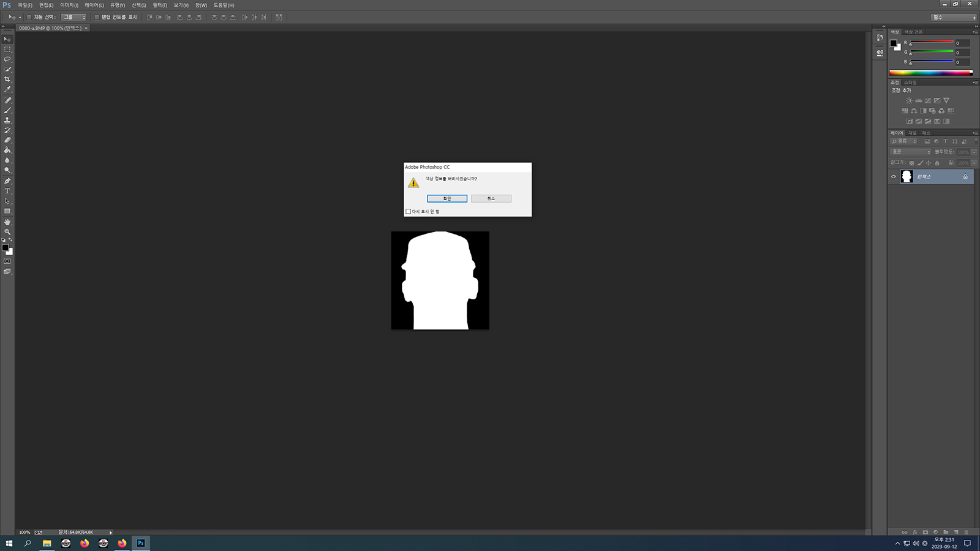
Task: Toggle lock position
Action: point(929,163)
